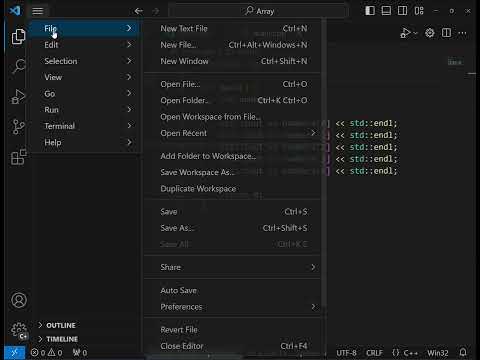
Task: Choose New Window
Action: (x=233, y=61)
